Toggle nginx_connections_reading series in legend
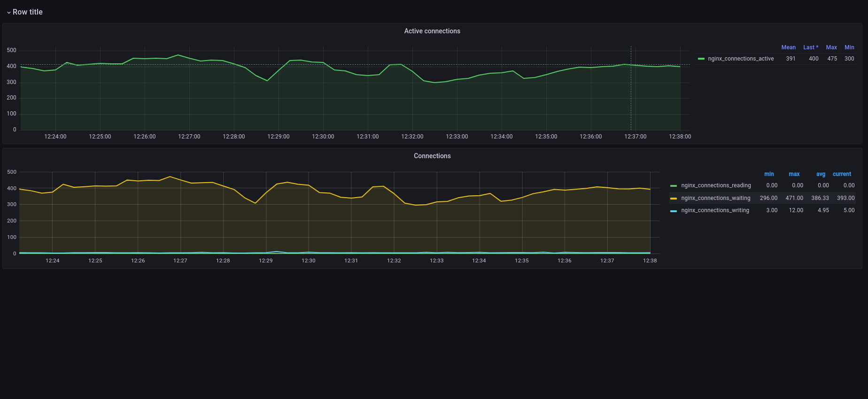 (716, 185)
